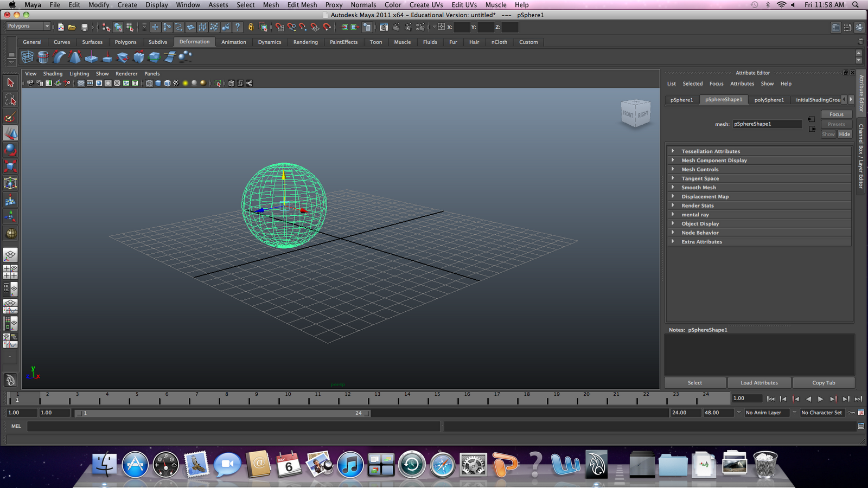Click the save scene disk icon
The height and width of the screenshot is (488, 868).
[84, 27]
